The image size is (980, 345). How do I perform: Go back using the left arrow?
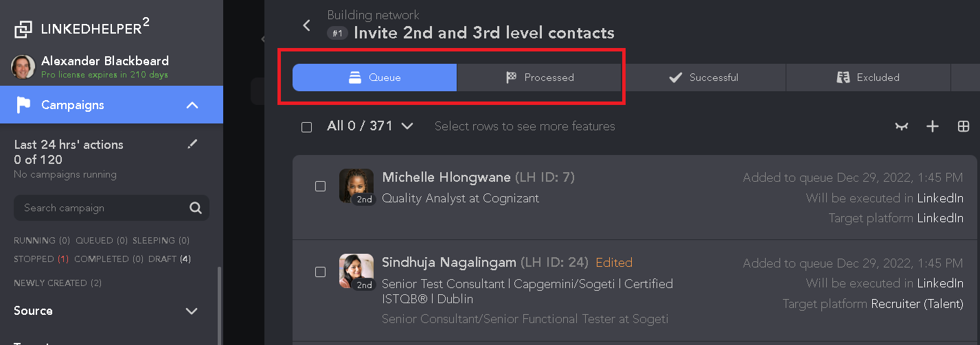coord(307,26)
